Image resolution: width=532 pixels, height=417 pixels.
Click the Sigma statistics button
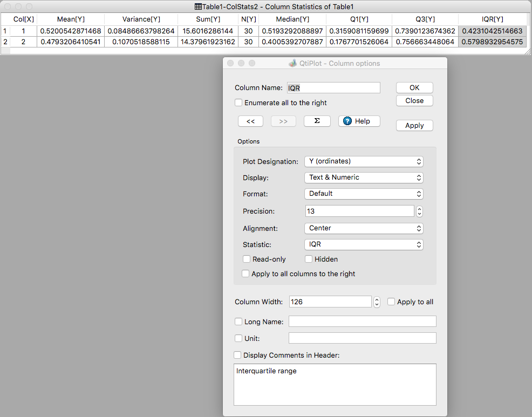pyautogui.click(x=317, y=121)
